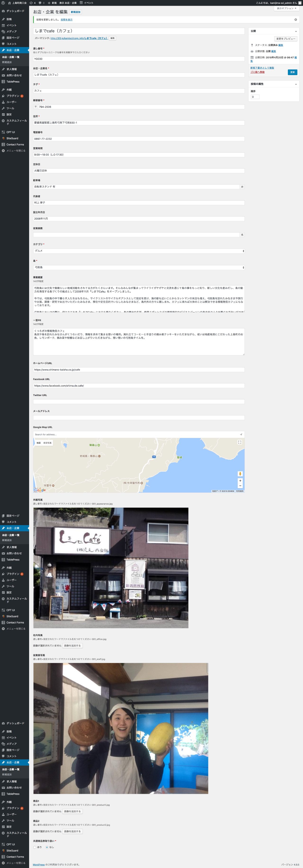Open comments bubble in admin bar

click(x=41, y=3)
